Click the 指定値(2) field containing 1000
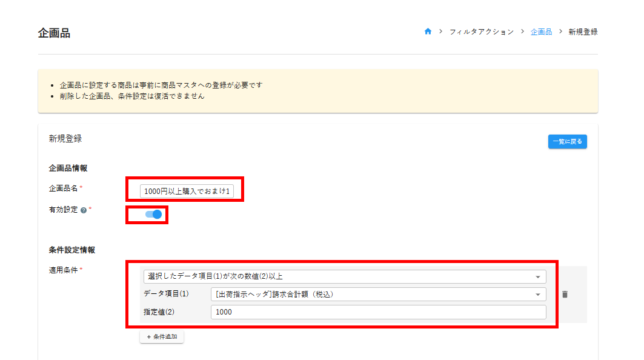This screenshot has height=360, width=644. tap(378, 312)
